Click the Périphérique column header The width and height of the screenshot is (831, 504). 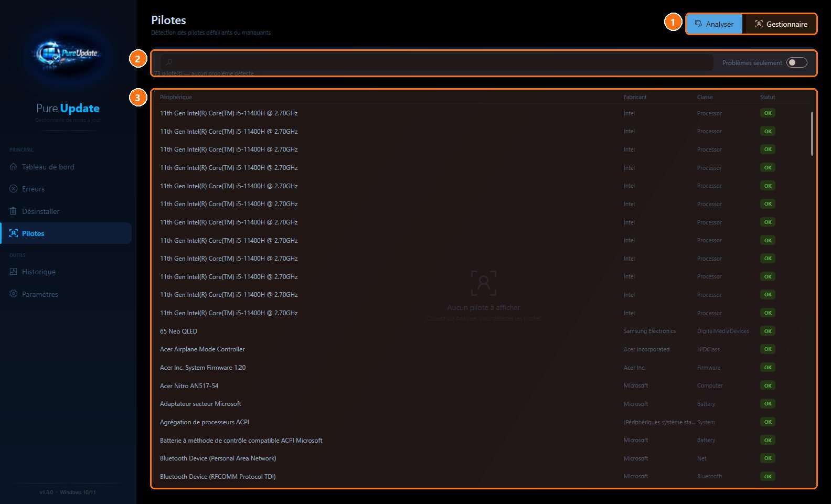(x=176, y=97)
